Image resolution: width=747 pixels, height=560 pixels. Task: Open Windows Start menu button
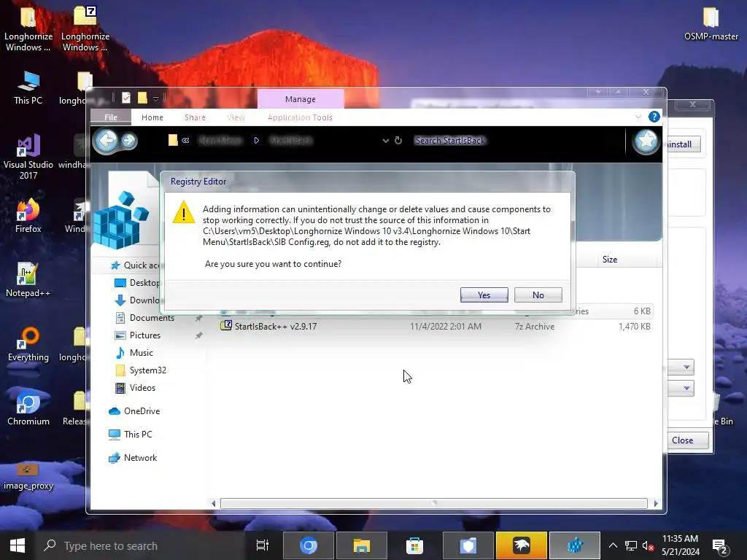click(18, 545)
